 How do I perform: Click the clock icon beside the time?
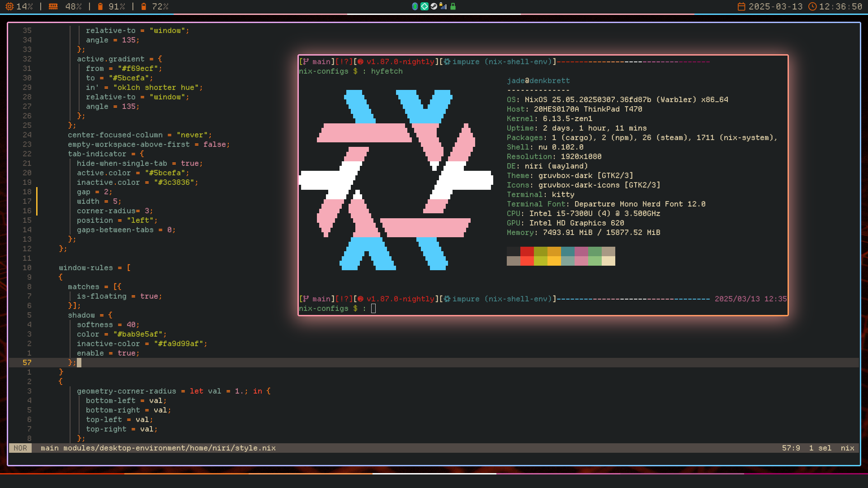click(x=812, y=6)
